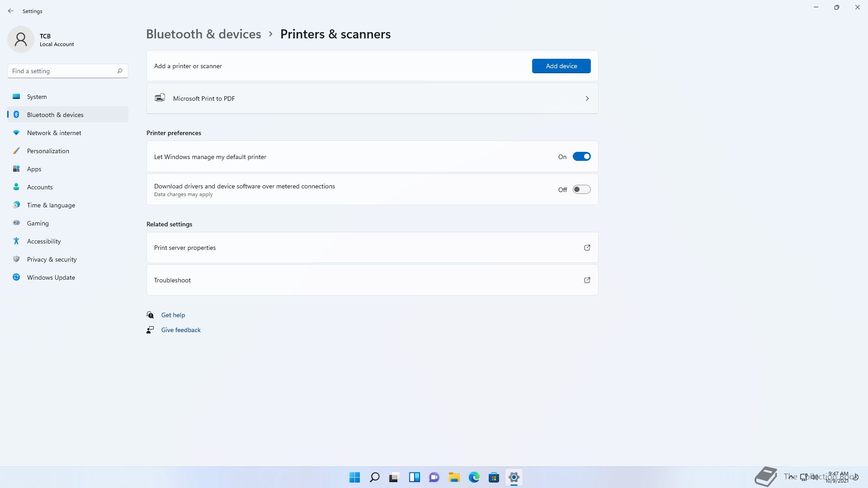Select Privacy & security in the sidebar
Image resolution: width=868 pixels, height=488 pixels.
point(68,259)
